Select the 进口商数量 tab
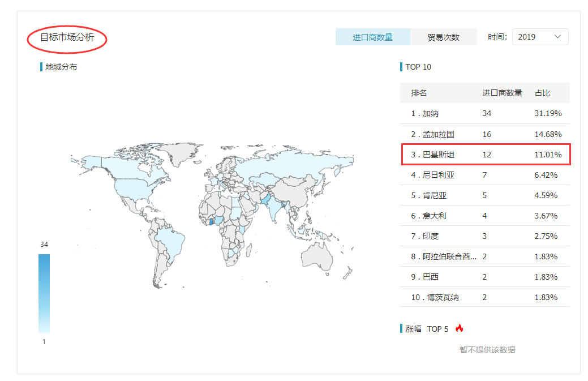588x381 pixels. tap(373, 36)
